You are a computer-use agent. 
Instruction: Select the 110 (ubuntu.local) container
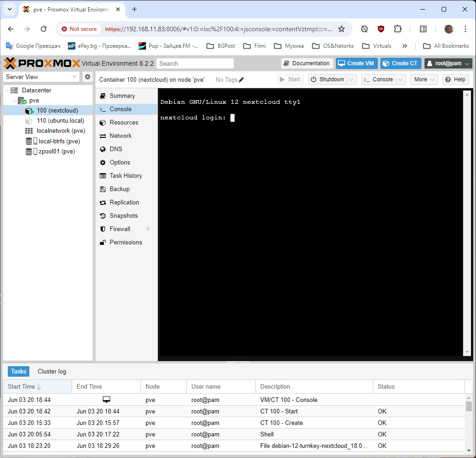60,121
